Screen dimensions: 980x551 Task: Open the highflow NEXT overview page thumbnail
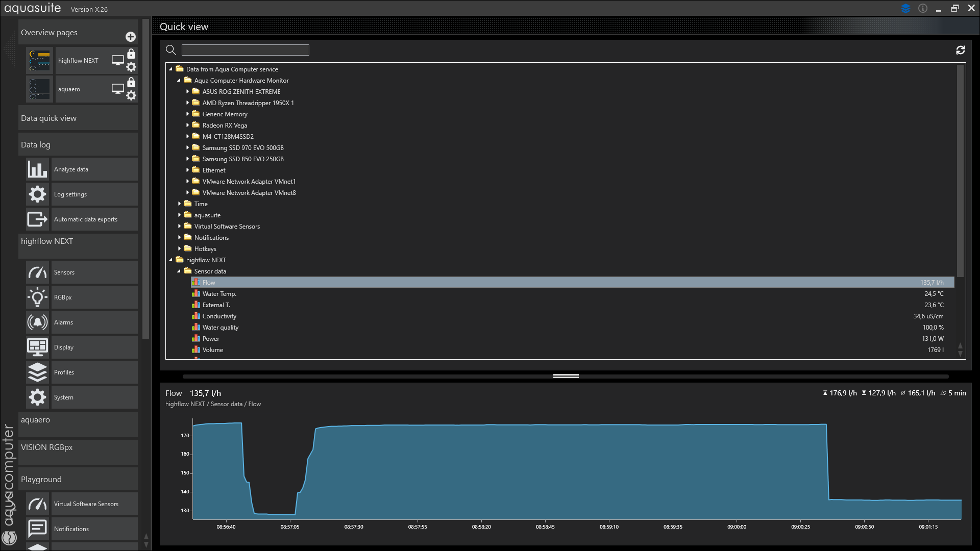40,61
